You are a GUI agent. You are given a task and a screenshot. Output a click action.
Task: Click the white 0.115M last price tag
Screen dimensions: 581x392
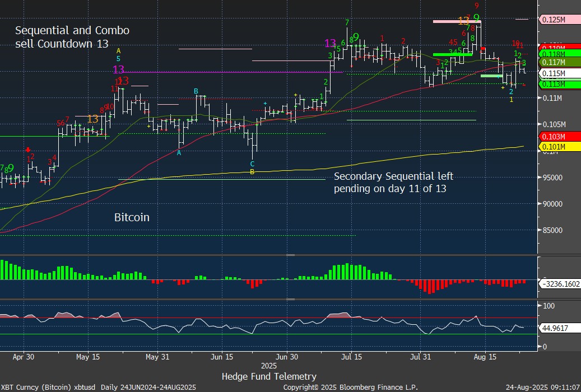560,73
